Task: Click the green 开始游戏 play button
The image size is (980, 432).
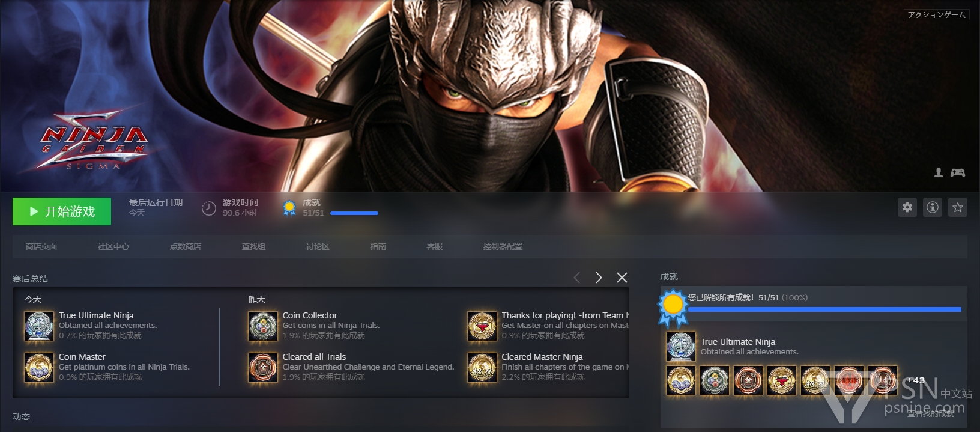Action: (x=62, y=211)
